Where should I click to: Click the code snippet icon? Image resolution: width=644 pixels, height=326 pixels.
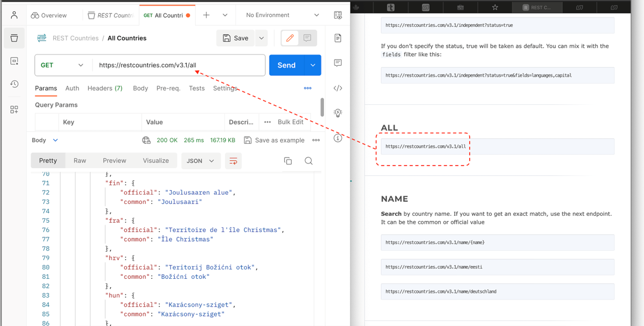click(338, 88)
